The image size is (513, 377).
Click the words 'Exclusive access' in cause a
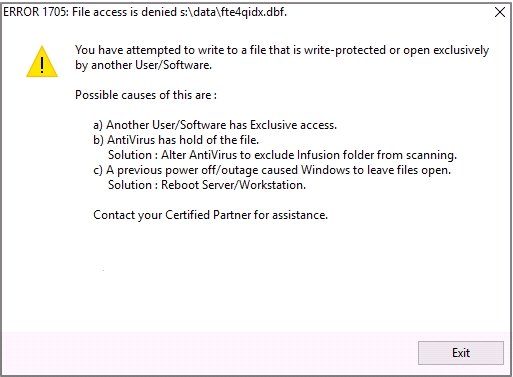click(x=293, y=125)
